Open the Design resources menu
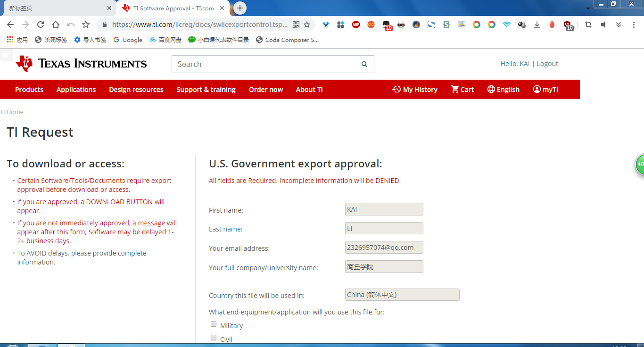Image resolution: width=644 pixels, height=347 pixels. (136, 90)
